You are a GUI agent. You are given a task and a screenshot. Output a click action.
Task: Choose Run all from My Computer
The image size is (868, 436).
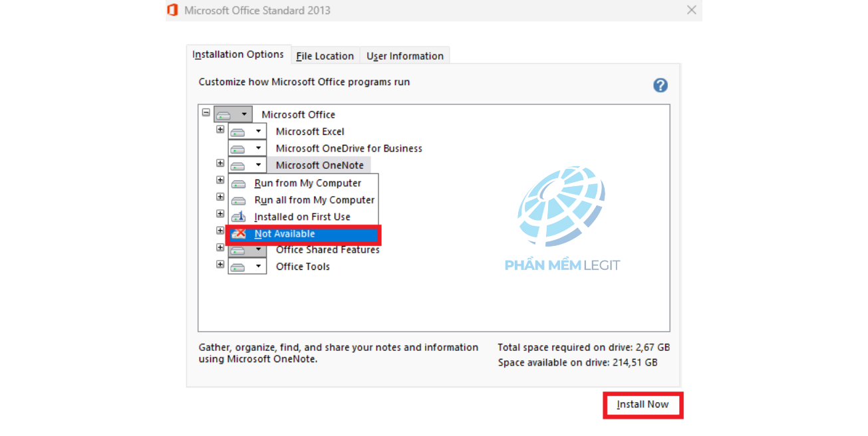(x=303, y=200)
